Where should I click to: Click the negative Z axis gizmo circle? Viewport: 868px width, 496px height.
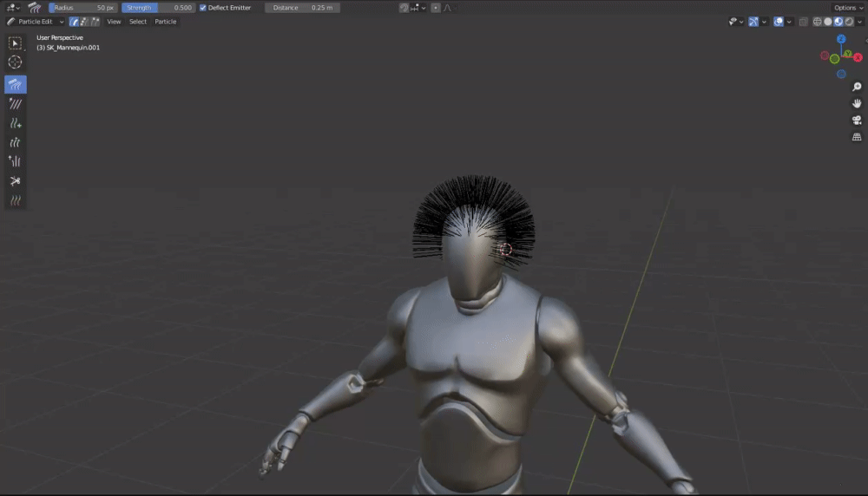[x=841, y=74]
